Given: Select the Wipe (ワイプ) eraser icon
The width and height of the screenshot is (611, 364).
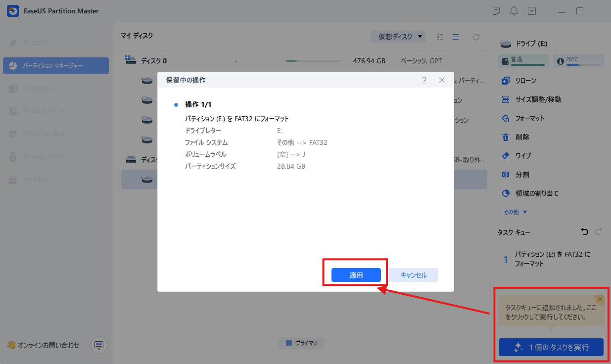Looking at the screenshot, I should 505,156.
